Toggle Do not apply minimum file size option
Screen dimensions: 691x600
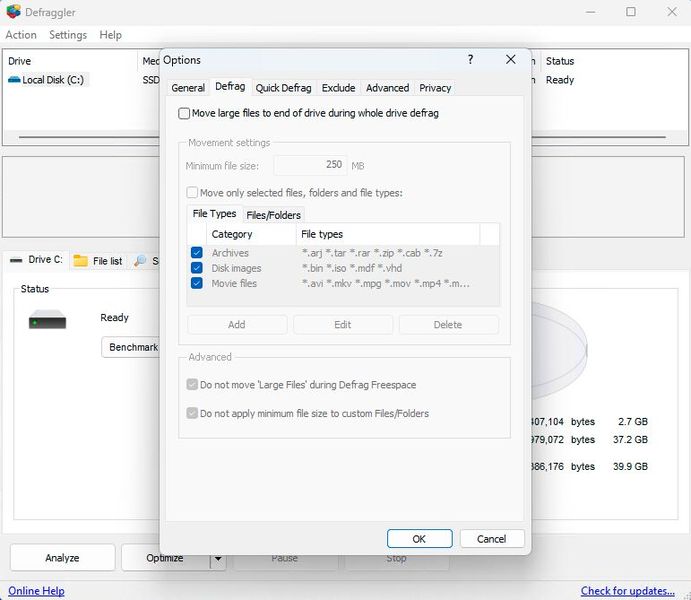pos(192,413)
